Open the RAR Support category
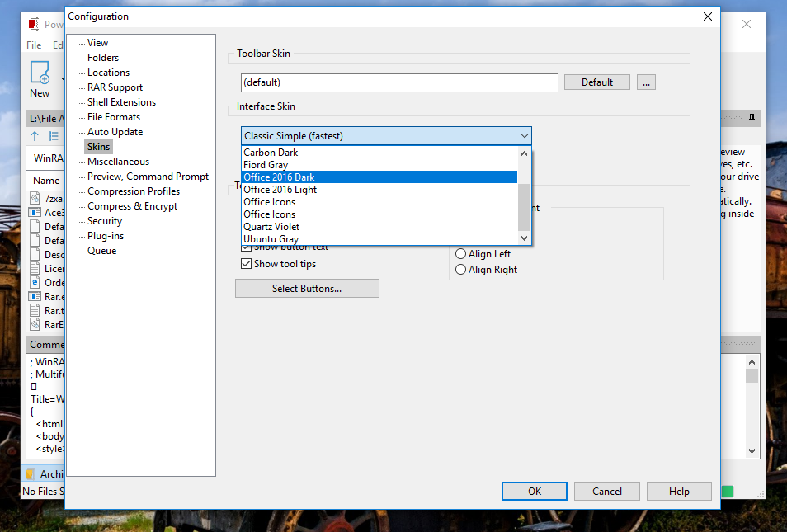The image size is (787, 532). pyautogui.click(x=115, y=87)
